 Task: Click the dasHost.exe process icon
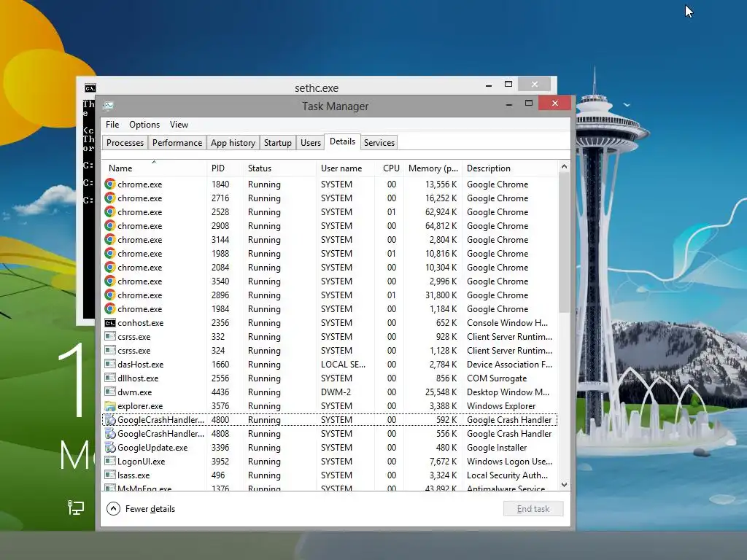coord(110,365)
